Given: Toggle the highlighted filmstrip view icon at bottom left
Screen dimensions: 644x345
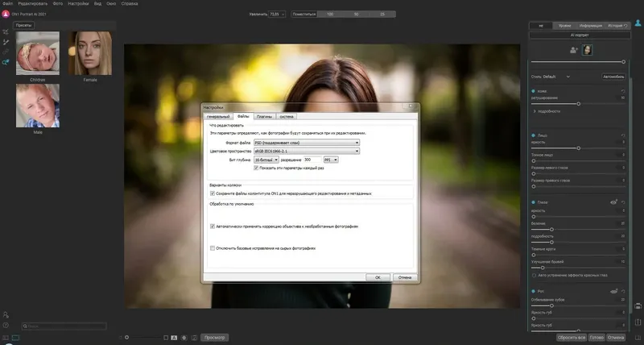Looking at the screenshot, I should pos(15,338).
